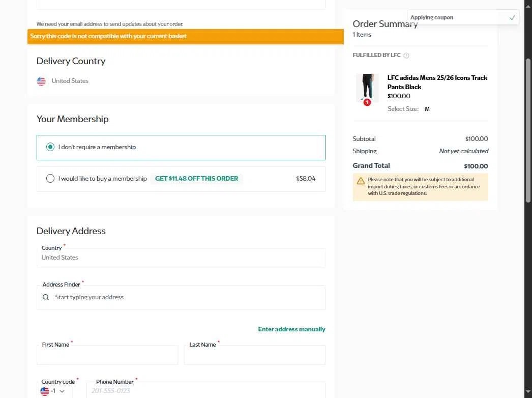Click the US flag in Delivery Country
Screen dimensions: 532x398
(x=41, y=81)
